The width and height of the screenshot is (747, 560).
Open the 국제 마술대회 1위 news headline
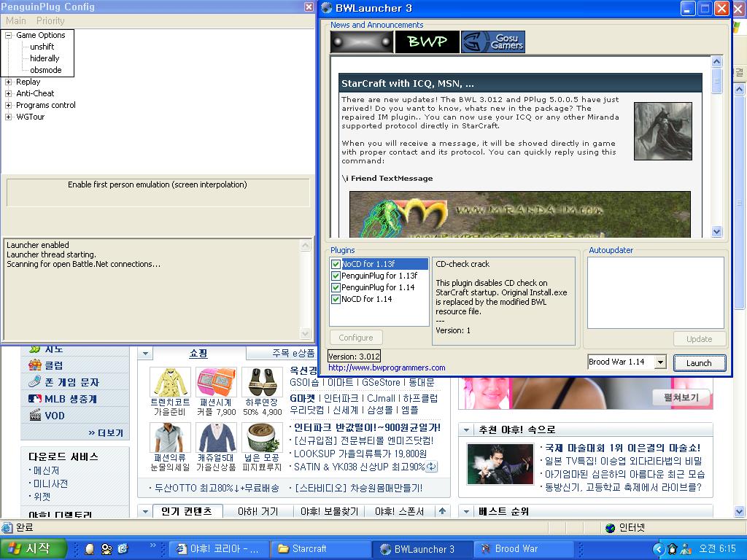(623, 448)
